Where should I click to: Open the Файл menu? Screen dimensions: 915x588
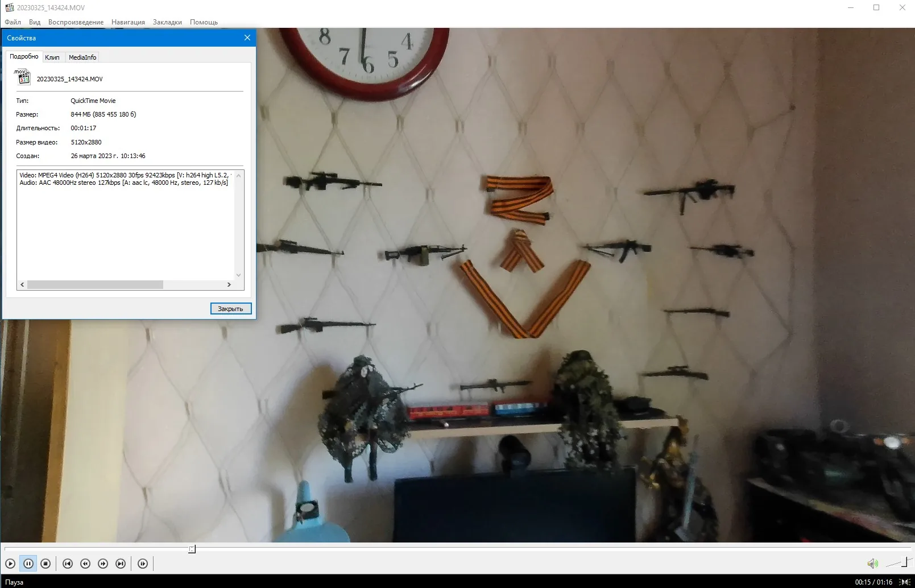click(13, 22)
